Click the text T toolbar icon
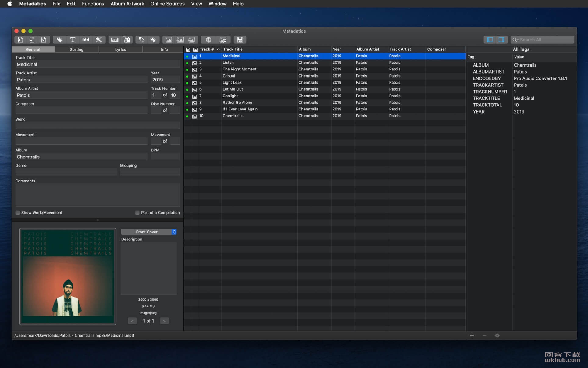Screen dimensions: 588x368 pos(73,40)
